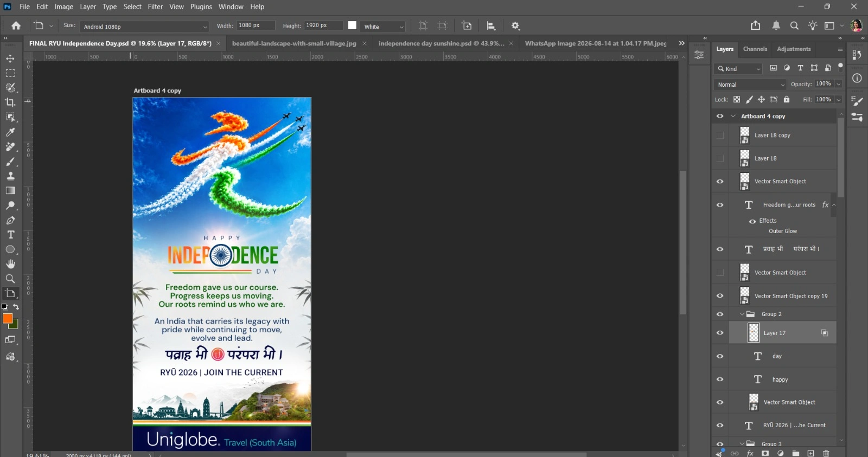The width and height of the screenshot is (868, 457).
Task: Select the Pen tool
Action: (x=10, y=220)
